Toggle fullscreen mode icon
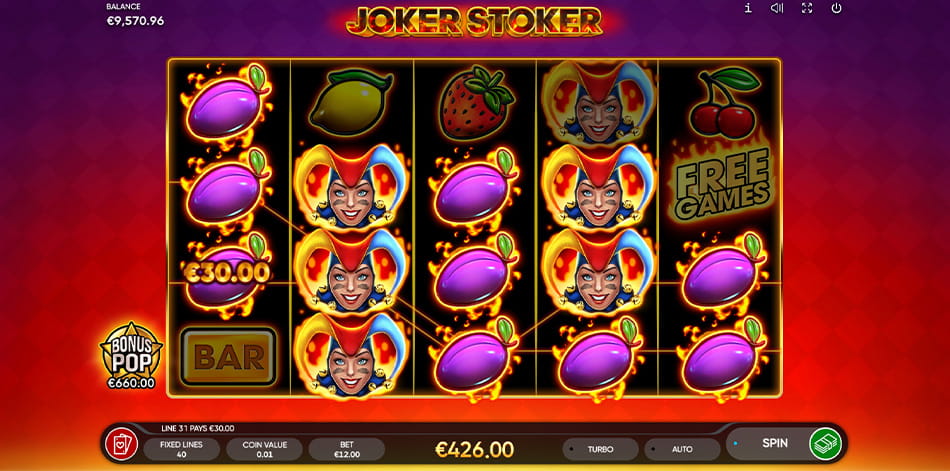The image size is (950, 471). (806, 8)
